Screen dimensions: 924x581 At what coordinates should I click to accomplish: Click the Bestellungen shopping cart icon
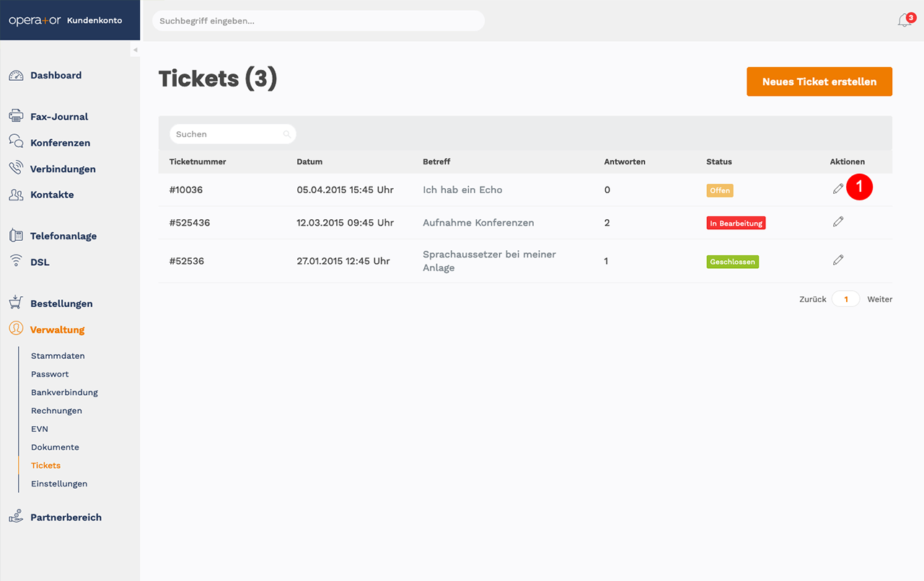(x=16, y=303)
